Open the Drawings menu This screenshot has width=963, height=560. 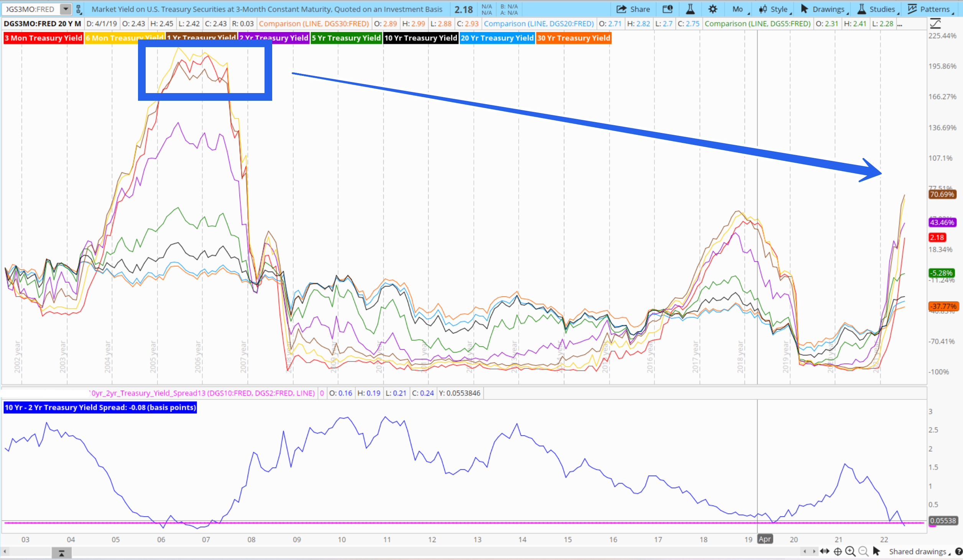coord(824,9)
